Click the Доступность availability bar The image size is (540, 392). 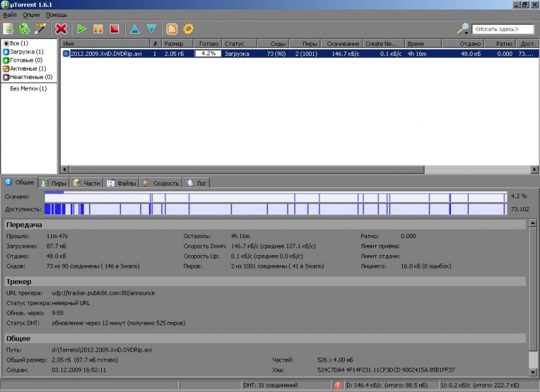coord(275,209)
